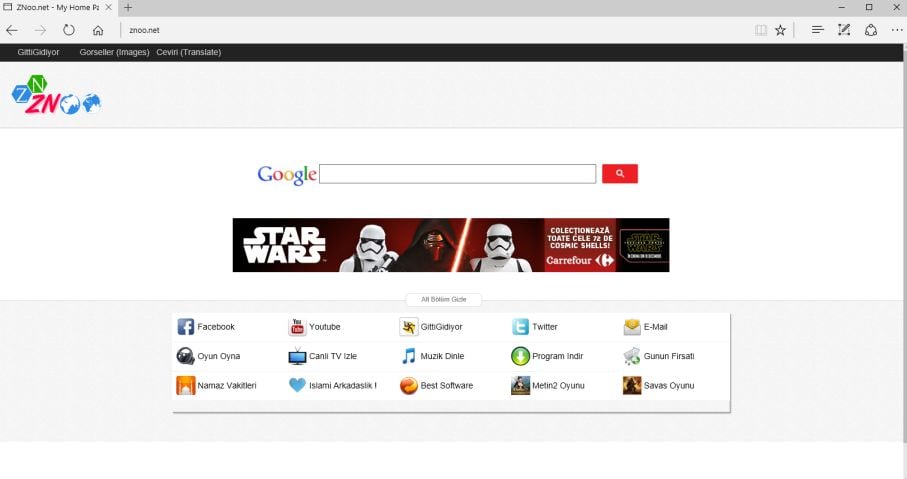Open the Facebook icon shortcut
Viewport: 907px width, 479px height.
coord(185,327)
